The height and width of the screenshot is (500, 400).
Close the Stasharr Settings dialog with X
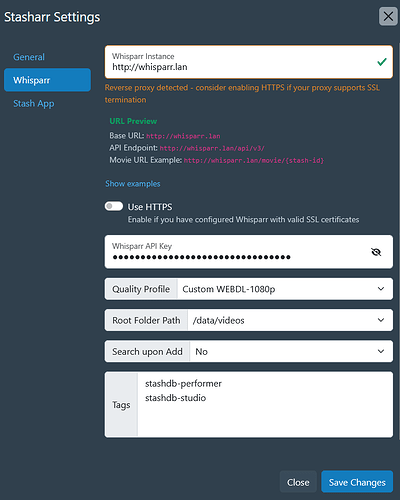[x=388, y=16]
